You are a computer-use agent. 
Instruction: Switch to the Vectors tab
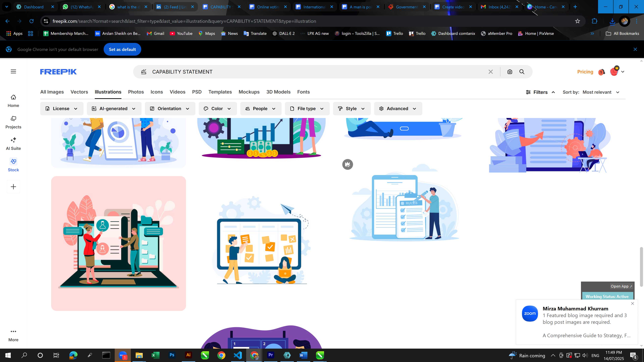79,92
